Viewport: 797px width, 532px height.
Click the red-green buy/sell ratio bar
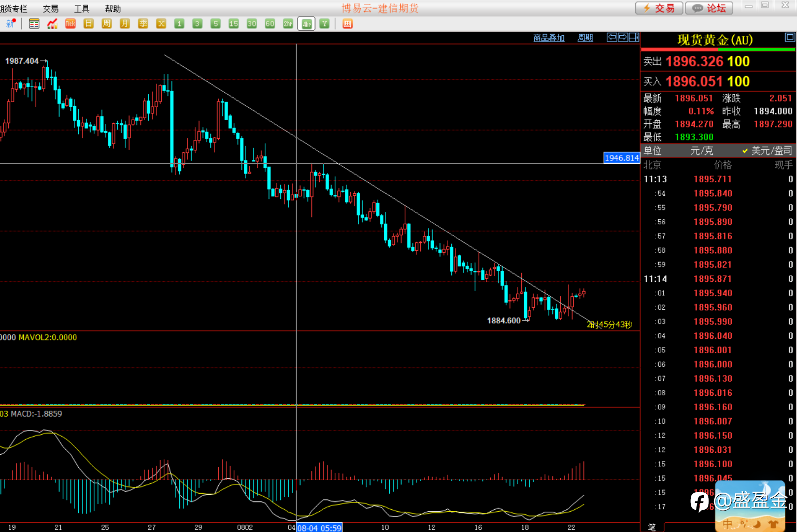click(718, 50)
